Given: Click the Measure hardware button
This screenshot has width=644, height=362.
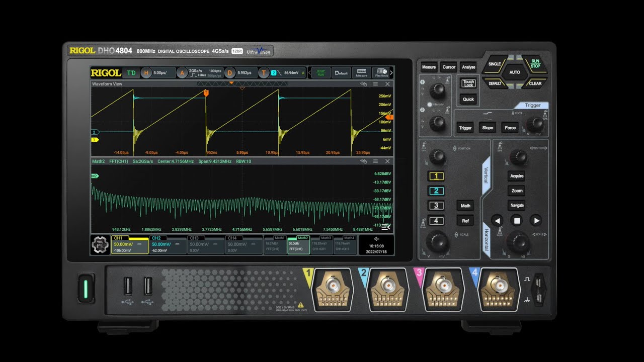Looking at the screenshot, I should click(429, 67).
